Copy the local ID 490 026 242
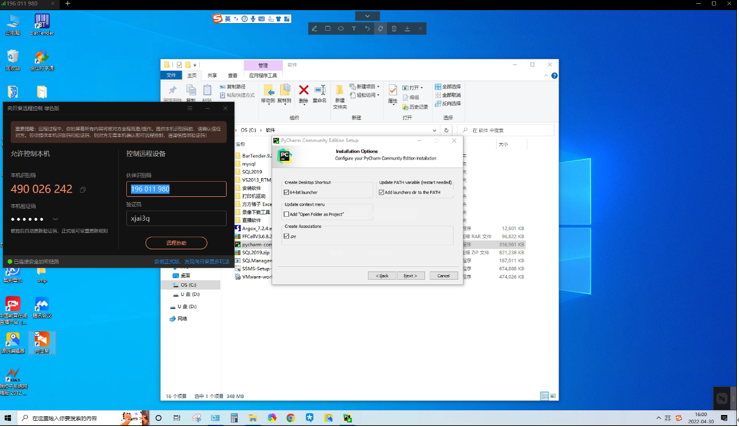The width and height of the screenshot is (739, 427). click(83, 189)
